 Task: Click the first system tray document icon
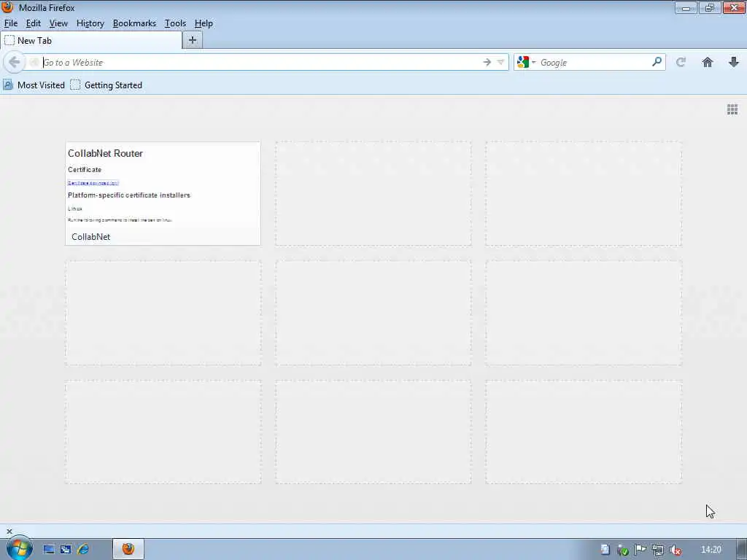pyautogui.click(x=605, y=550)
